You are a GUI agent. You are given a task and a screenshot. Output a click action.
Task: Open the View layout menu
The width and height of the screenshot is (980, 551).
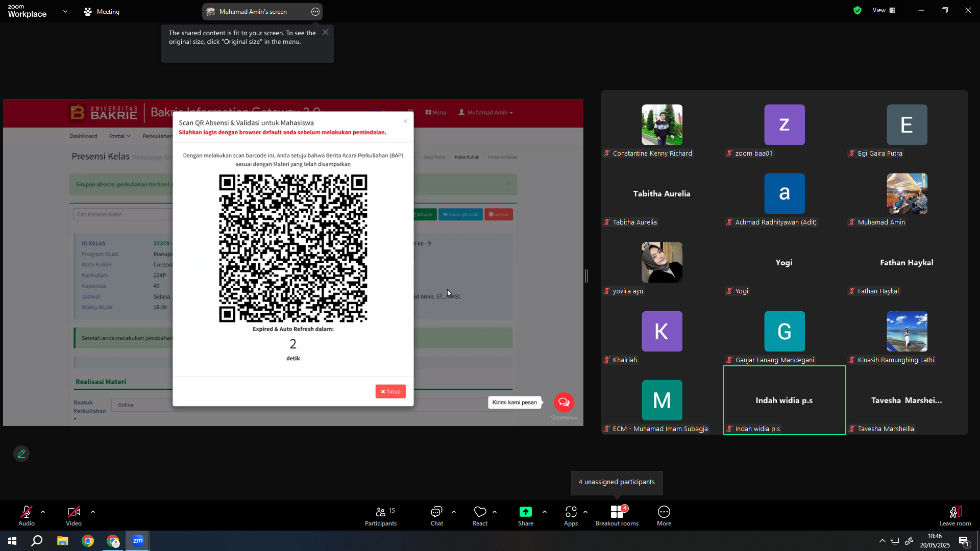coord(884,10)
